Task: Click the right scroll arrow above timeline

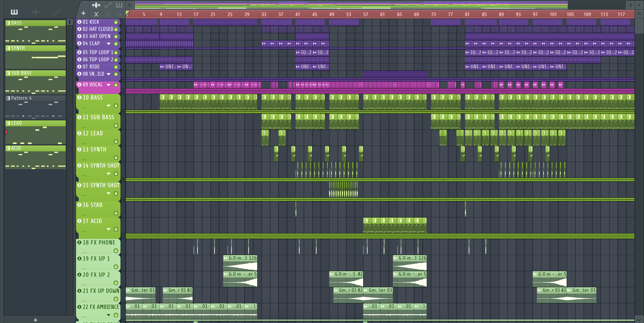Action: 631,5
